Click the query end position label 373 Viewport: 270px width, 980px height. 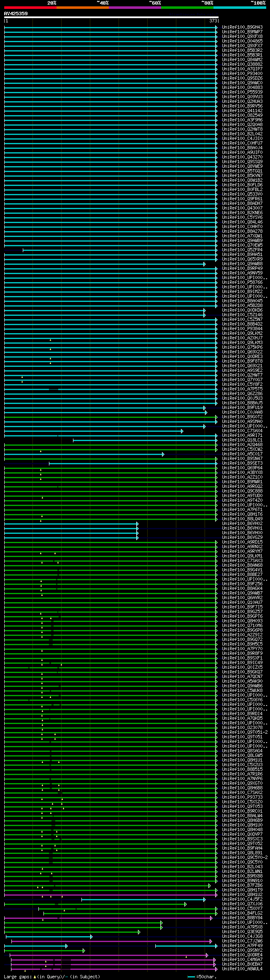pos(213,21)
